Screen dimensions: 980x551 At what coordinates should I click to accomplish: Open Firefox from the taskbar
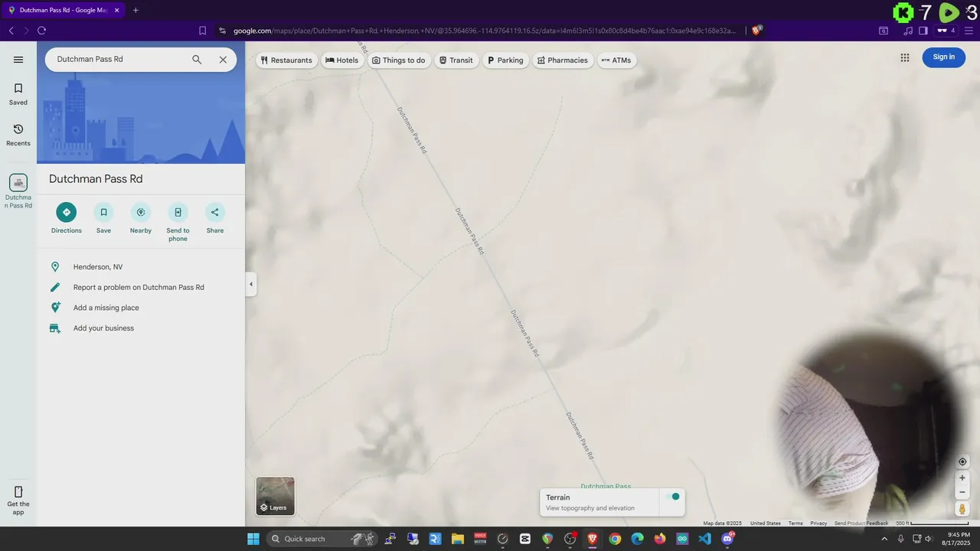pyautogui.click(x=660, y=539)
